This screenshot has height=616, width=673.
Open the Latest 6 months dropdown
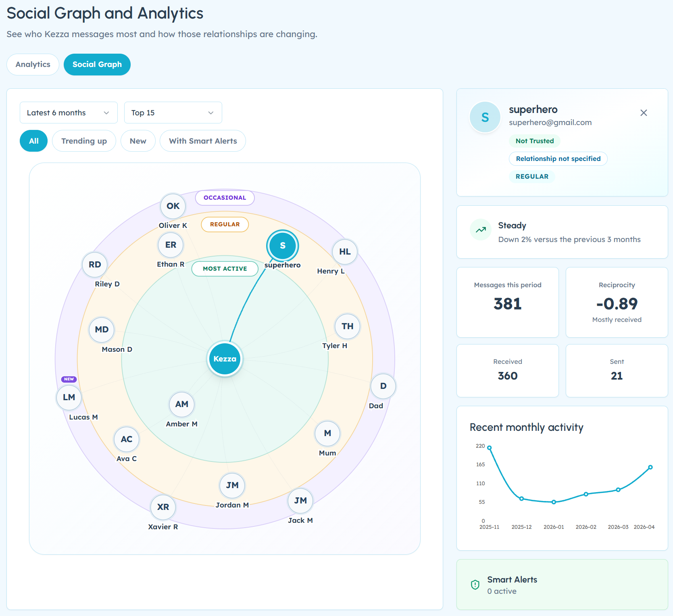pyautogui.click(x=69, y=113)
